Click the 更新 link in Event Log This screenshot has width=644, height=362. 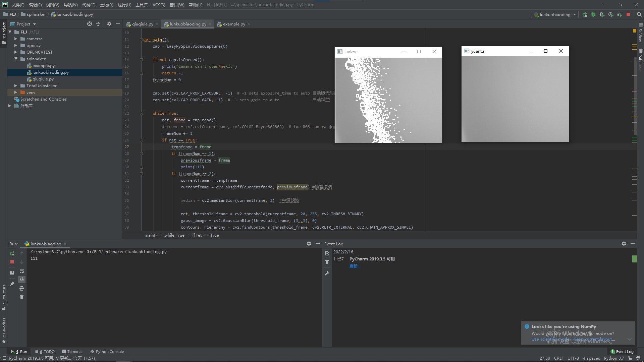355,266
